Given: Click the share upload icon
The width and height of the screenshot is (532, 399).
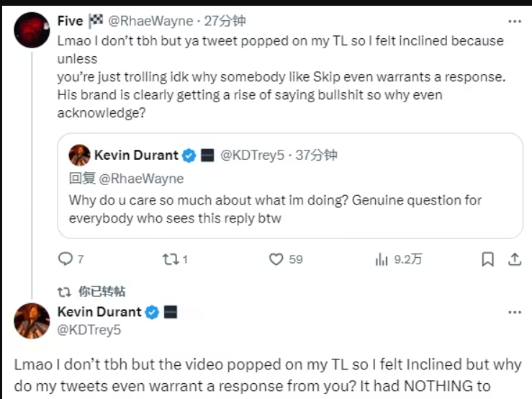Looking at the screenshot, I should [514, 259].
